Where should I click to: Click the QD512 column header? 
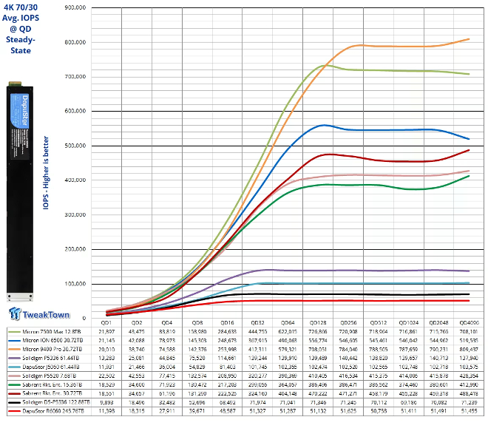[x=378, y=323]
